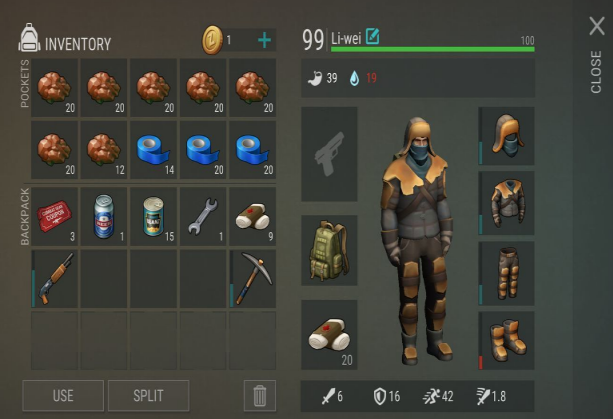
Task: Click the SPLIT button
Action: (149, 396)
